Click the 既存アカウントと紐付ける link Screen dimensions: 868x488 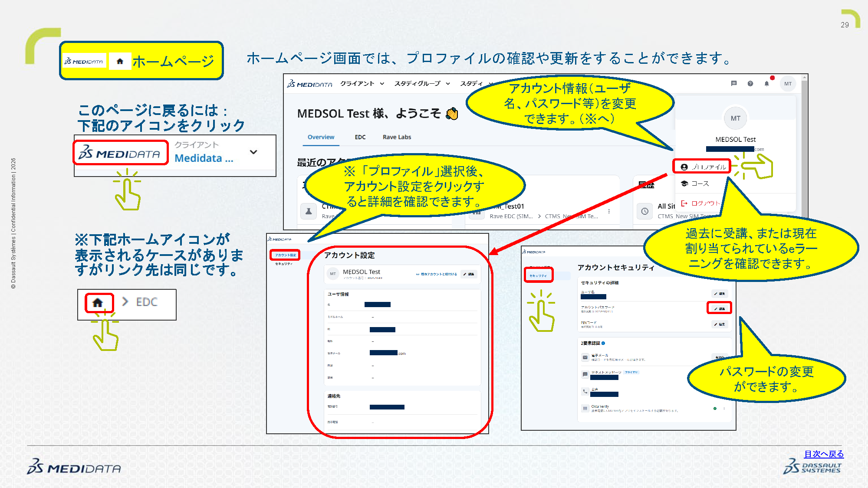(437, 274)
